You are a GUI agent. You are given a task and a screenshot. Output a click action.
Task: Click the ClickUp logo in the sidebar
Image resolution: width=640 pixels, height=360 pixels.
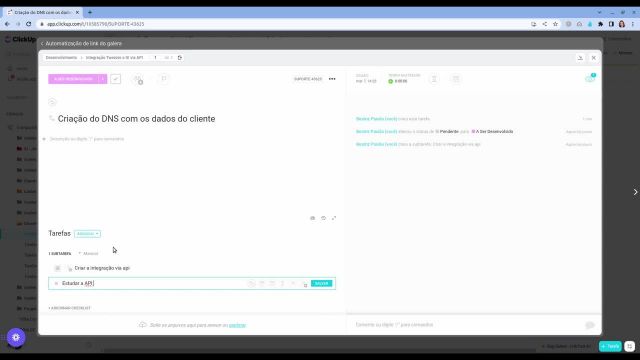tap(20, 39)
